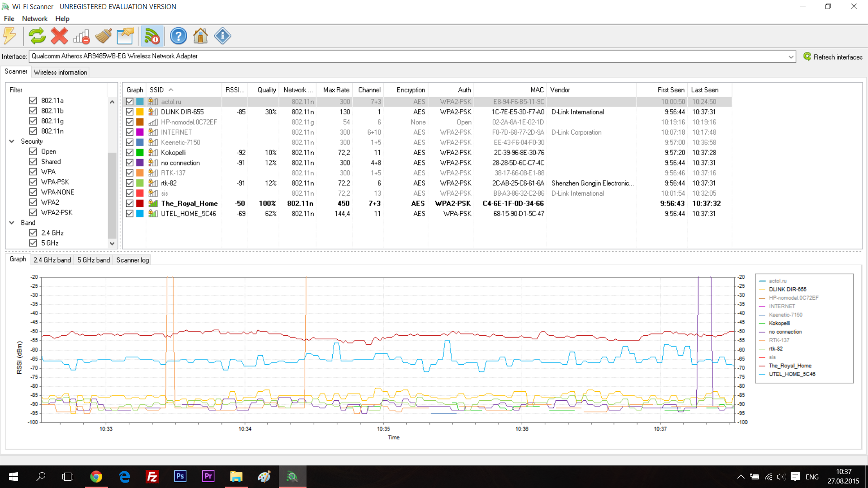
Task: Click filter panel scroll up arrow
Action: click(x=112, y=102)
